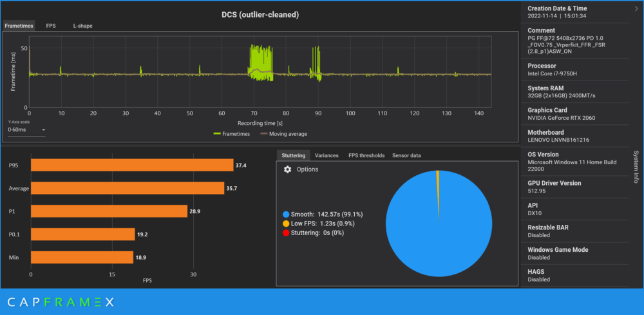Switch to the FPS tab
Image resolution: width=644 pixels, height=315 pixels.
(x=51, y=26)
